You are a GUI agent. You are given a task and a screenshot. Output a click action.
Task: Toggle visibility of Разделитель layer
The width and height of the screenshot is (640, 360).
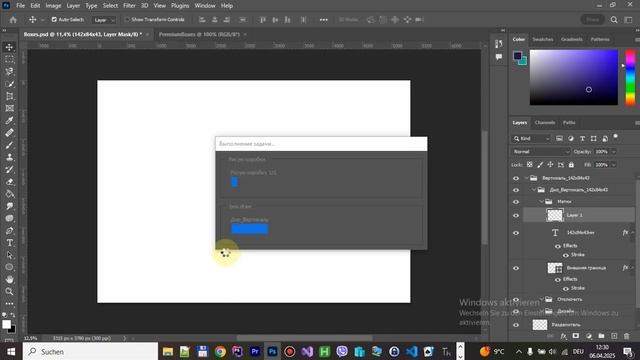pos(516,325)
